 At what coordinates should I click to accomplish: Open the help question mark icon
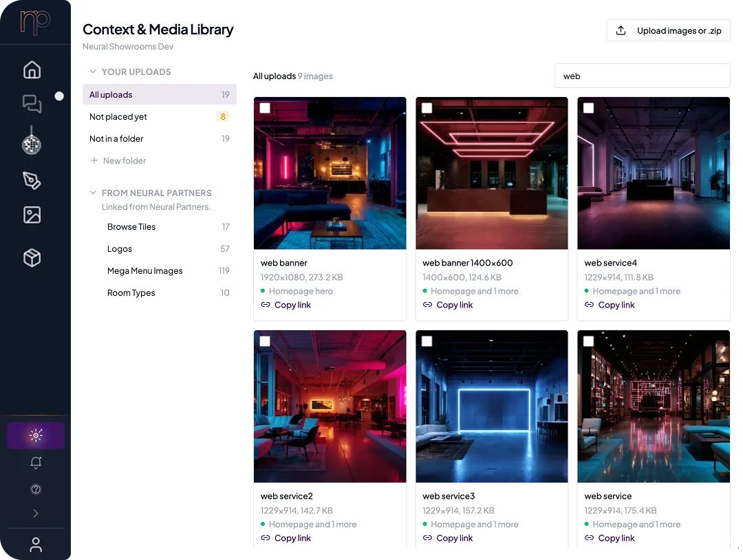coord(36,489)
